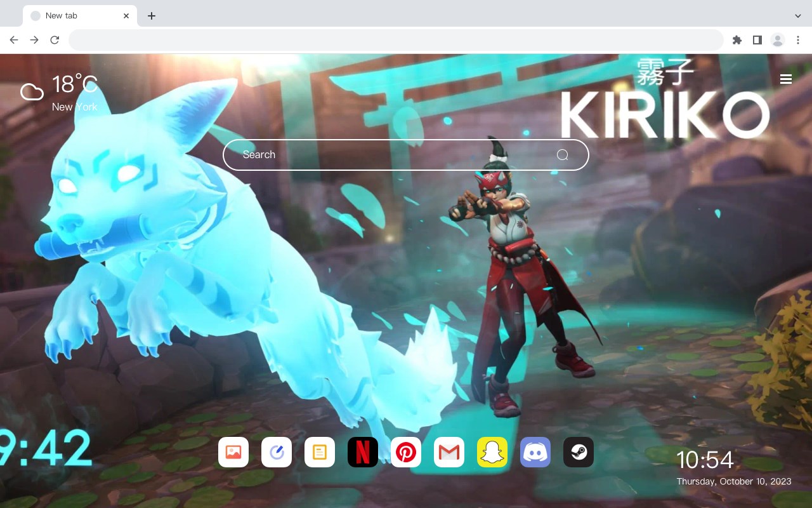Image resolution: width=812 pixels, height=508 pixels.
Task: Click the Search input field
Action: point(406,155)
